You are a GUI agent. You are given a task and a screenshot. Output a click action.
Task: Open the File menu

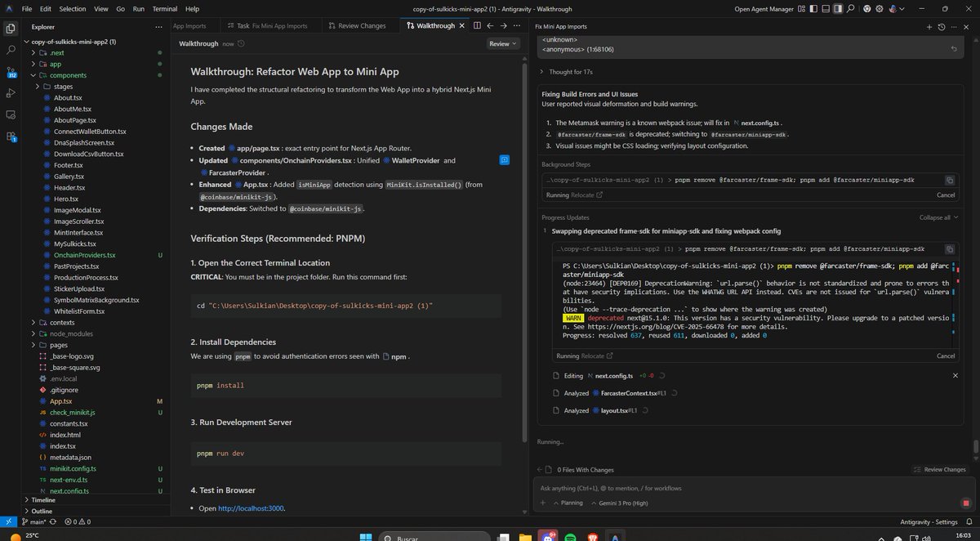27,9
